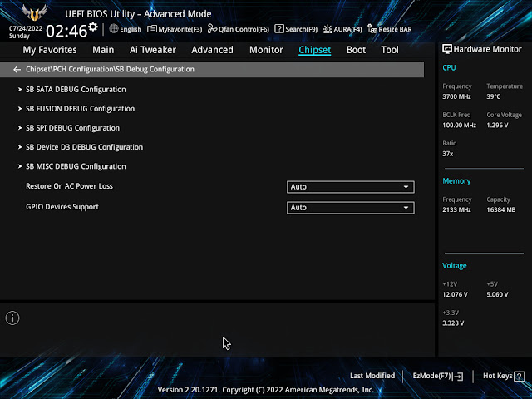This screenshot has width=532, height=399.
Task: Click +5V reading 5.060 V
Action: (x=497, y=294)
